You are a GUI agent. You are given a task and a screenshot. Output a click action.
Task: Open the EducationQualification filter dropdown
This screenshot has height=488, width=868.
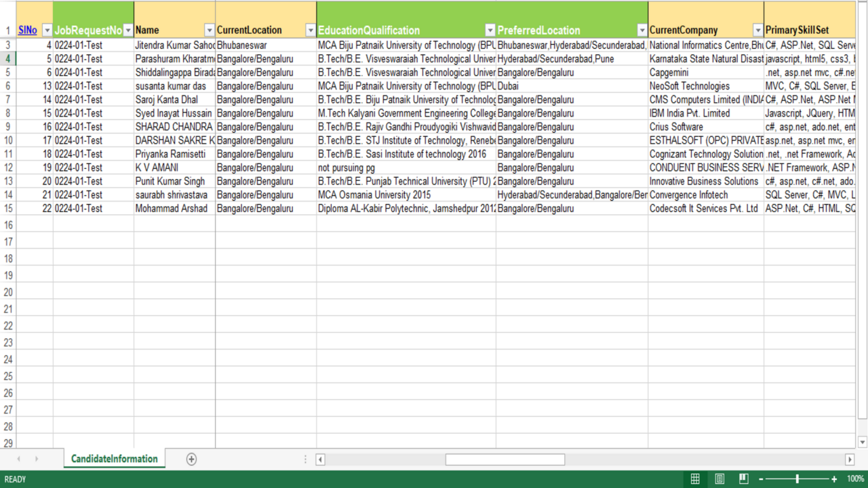[x=490, y=30]
